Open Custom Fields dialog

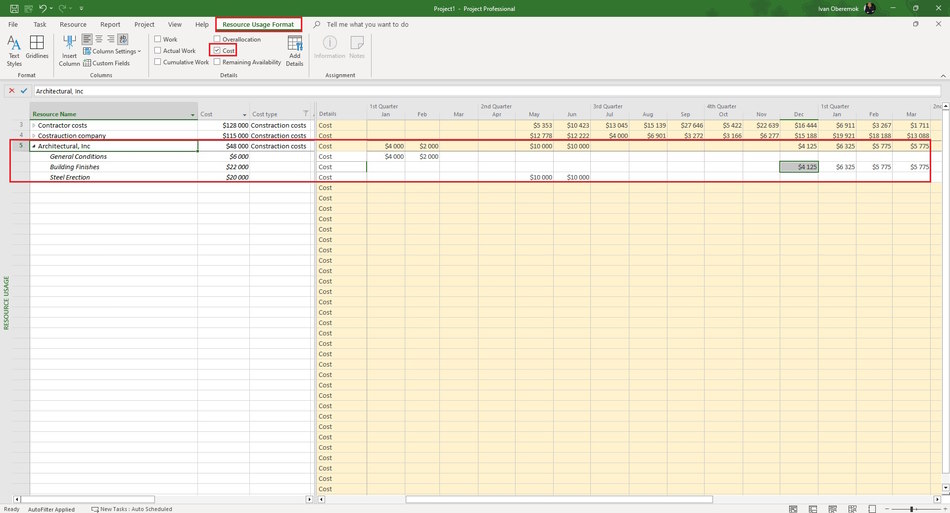(107, 63)
